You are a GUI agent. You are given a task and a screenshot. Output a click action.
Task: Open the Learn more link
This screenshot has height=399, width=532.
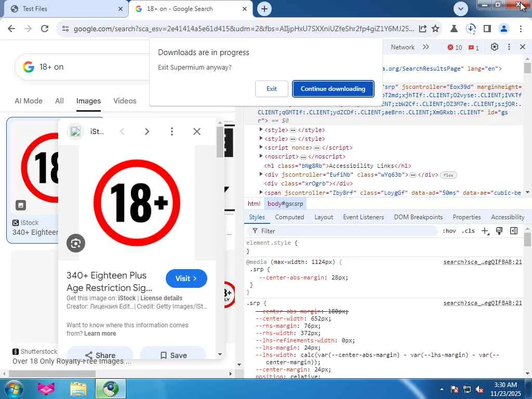tap(100, 334)
